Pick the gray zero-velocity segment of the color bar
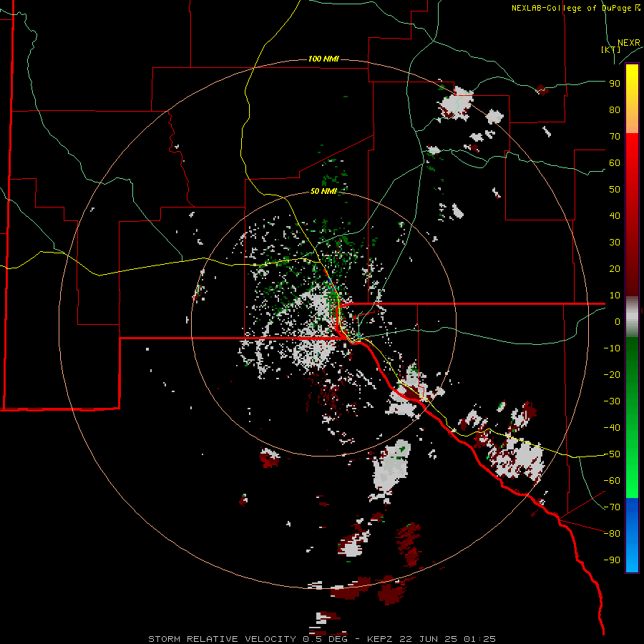This screenshot has height=644, width=644. point(632,317)
